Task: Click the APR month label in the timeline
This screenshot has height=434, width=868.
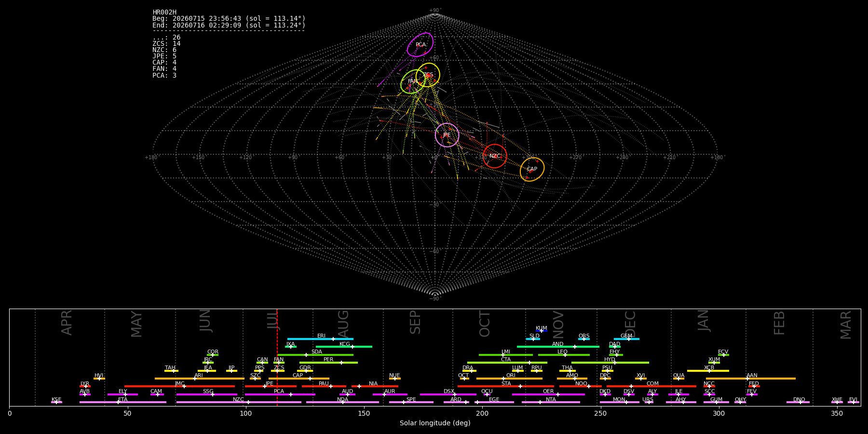Action: point(67,323)
